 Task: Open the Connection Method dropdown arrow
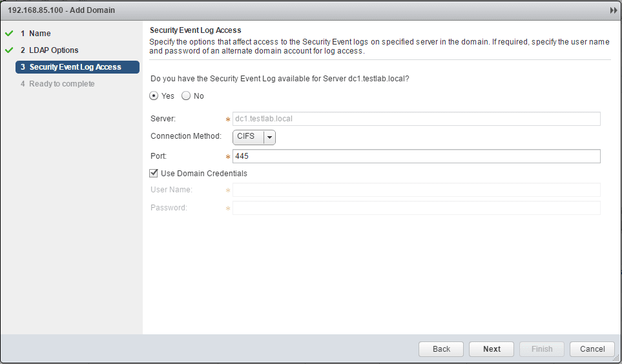coord(270,137)
